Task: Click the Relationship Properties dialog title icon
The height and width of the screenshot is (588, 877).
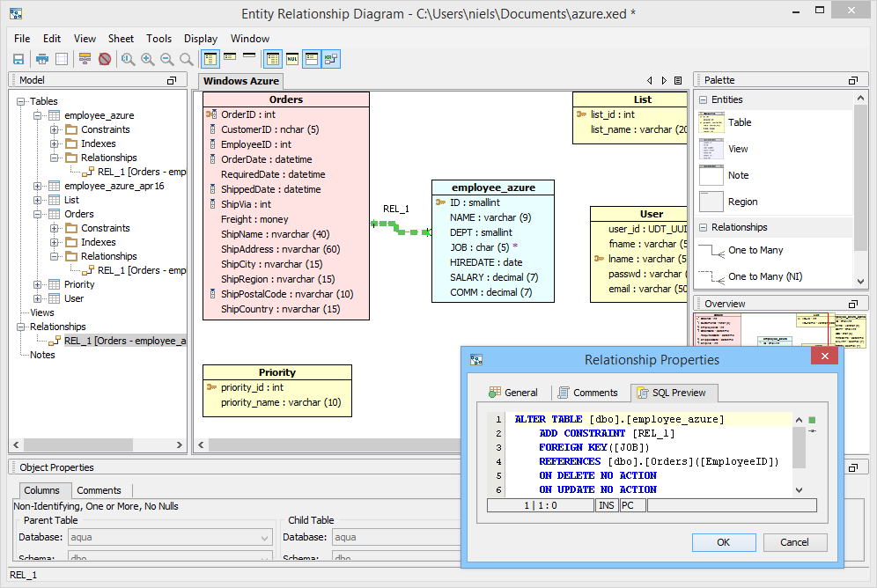Action: click(x=476, y=360)
